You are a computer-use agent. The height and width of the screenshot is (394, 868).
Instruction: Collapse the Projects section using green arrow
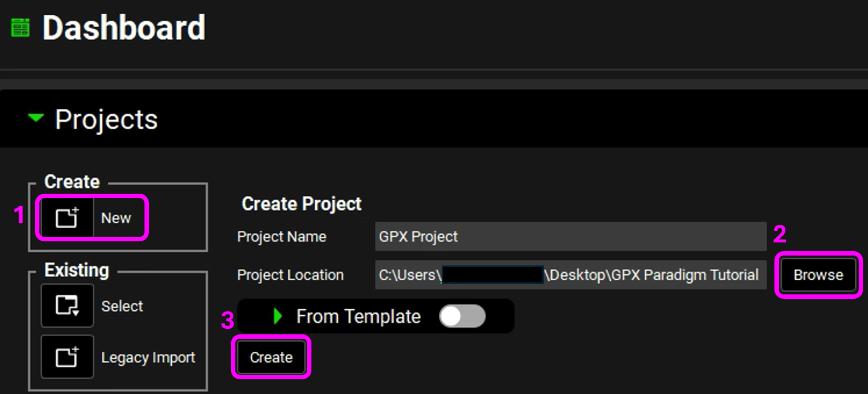pyautogui.click(x=36, y=118)
